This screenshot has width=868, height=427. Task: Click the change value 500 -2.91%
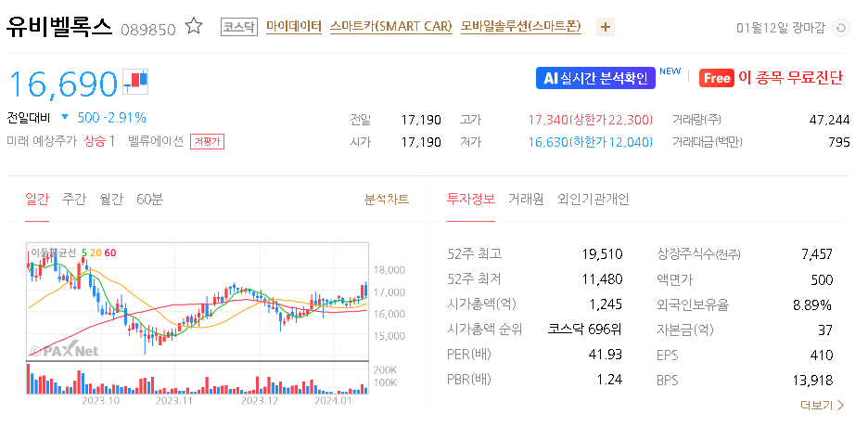[x=111, y=117]
